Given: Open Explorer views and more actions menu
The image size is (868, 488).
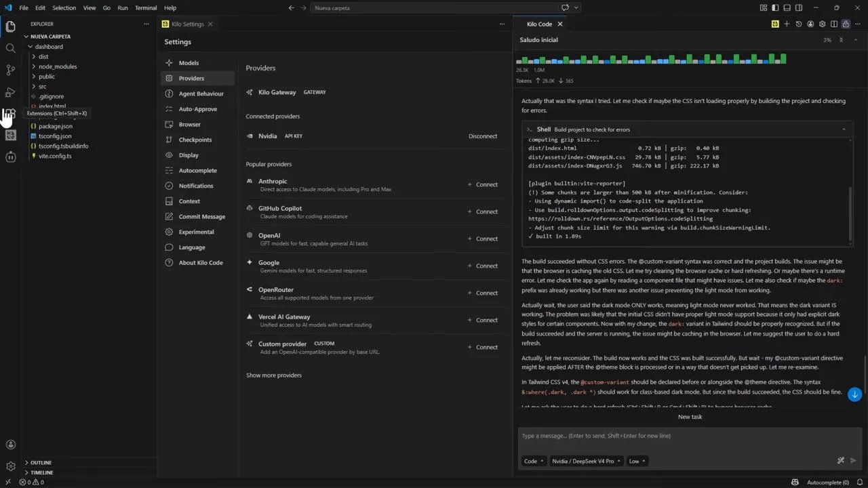Looking at the screenshot, I should 146,24.
